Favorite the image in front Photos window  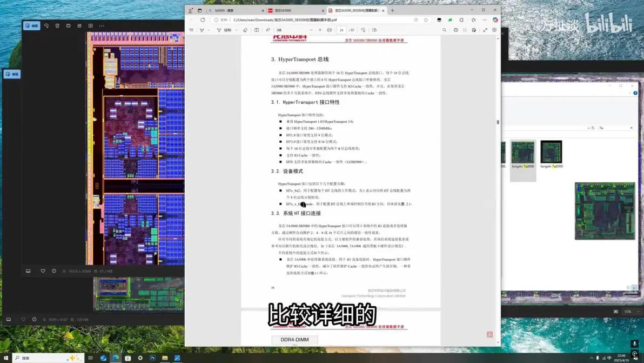43,271
